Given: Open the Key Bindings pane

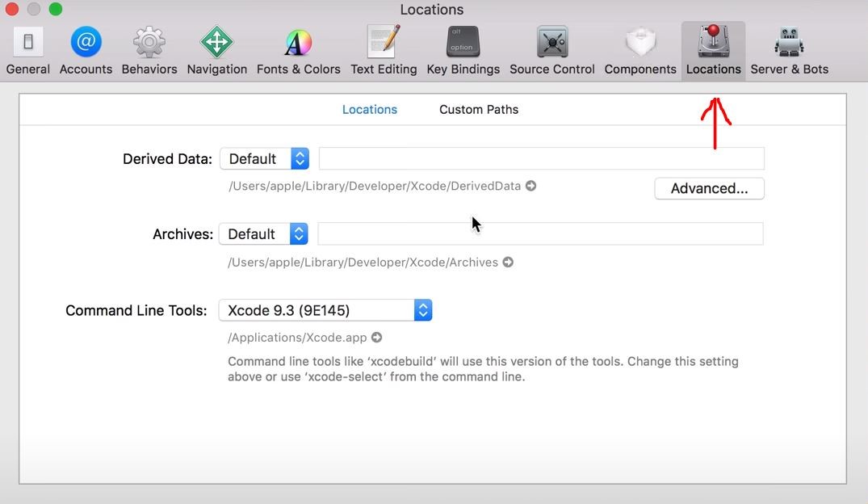Looking at the screenshot, I should pyautogui.click(x=463, y=50).
